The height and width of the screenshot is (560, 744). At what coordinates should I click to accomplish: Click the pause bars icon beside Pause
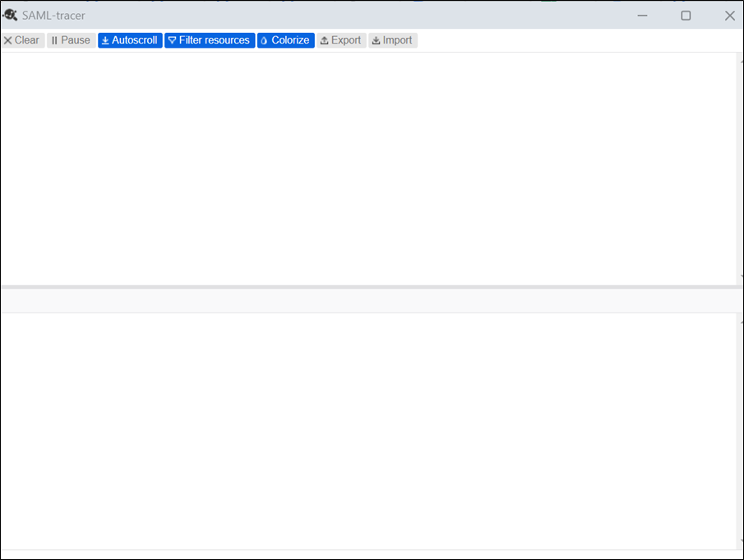click(x=54, y=40)
